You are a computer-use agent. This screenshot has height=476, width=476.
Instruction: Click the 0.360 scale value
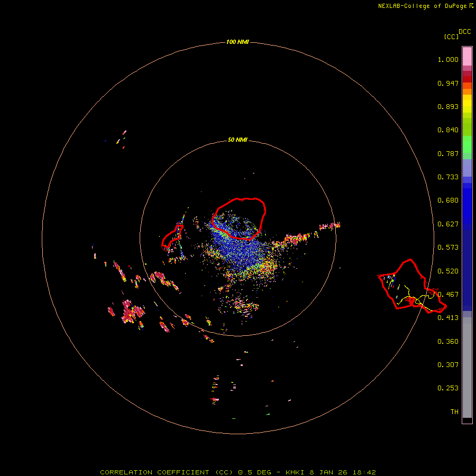click(x=448, y=342)
